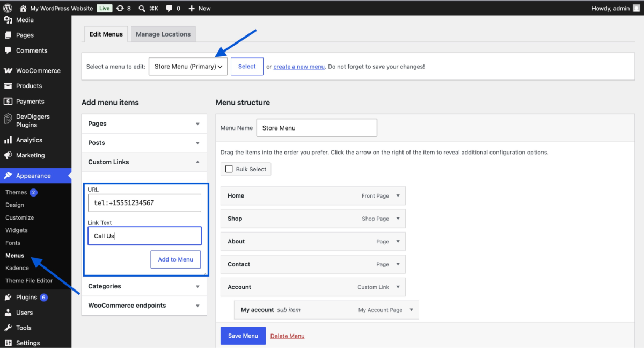The image size is (644, 348).
Task: Open the updates icon showing 8
Action: click(x=120, y=8)
